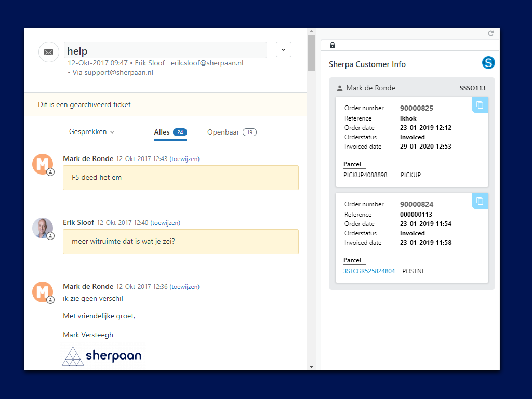
Task: Click the lock icon above Sherpa Customer Info
Action: 332,45
